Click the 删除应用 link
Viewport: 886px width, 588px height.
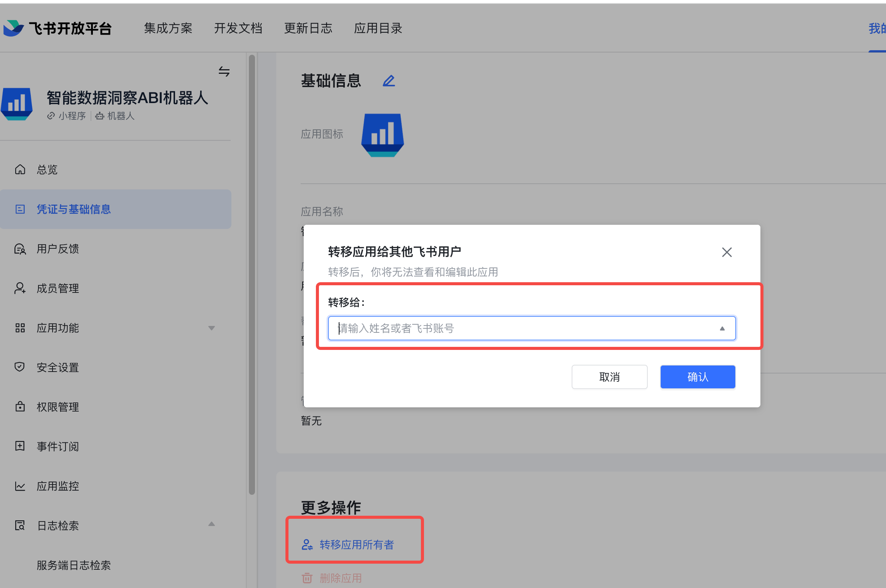coord(341,578)
